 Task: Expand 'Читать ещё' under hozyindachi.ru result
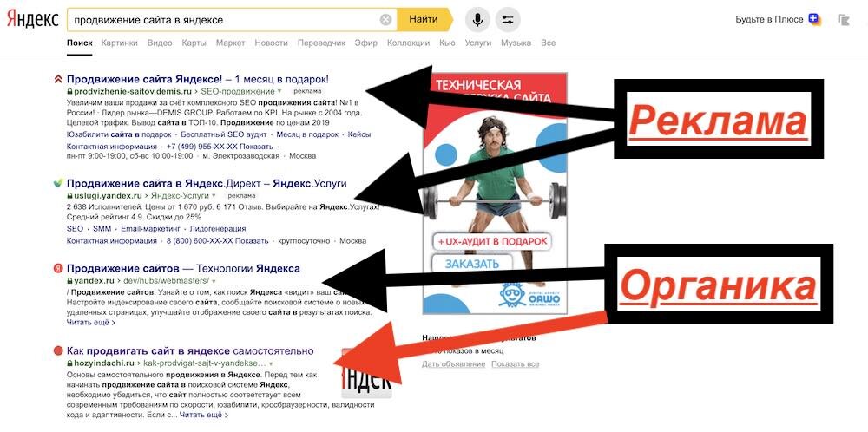[204, 415]
